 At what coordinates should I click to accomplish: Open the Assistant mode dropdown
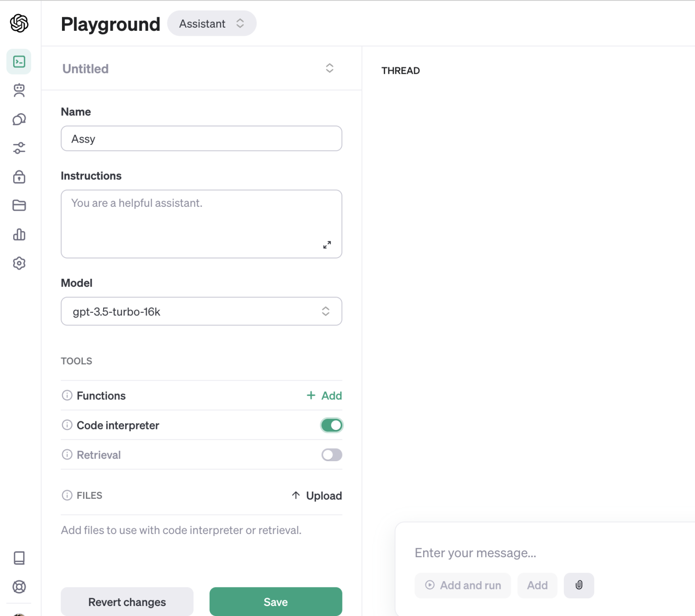[x=211, y=24]
